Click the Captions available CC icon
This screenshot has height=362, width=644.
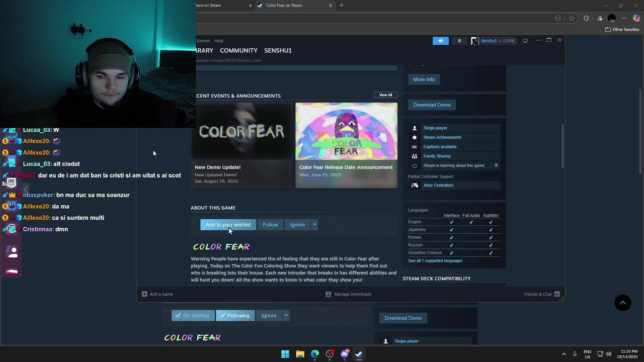point(415,147)
